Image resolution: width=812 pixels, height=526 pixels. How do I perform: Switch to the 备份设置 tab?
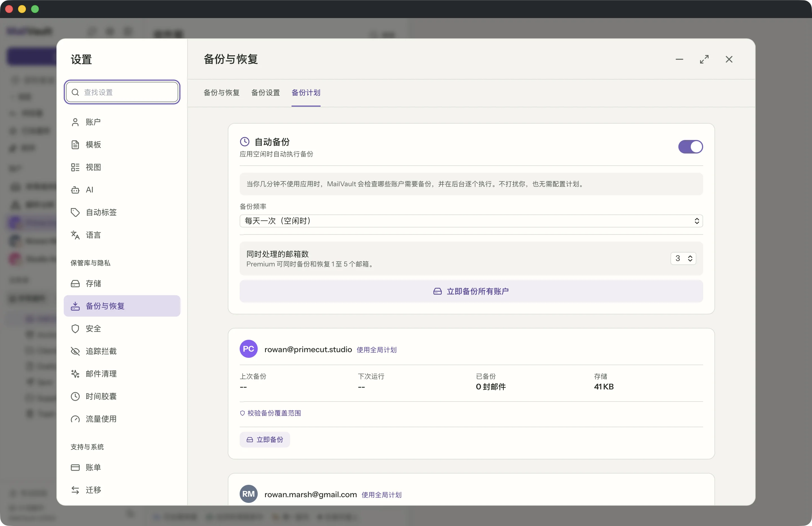[x=265, y=93]
